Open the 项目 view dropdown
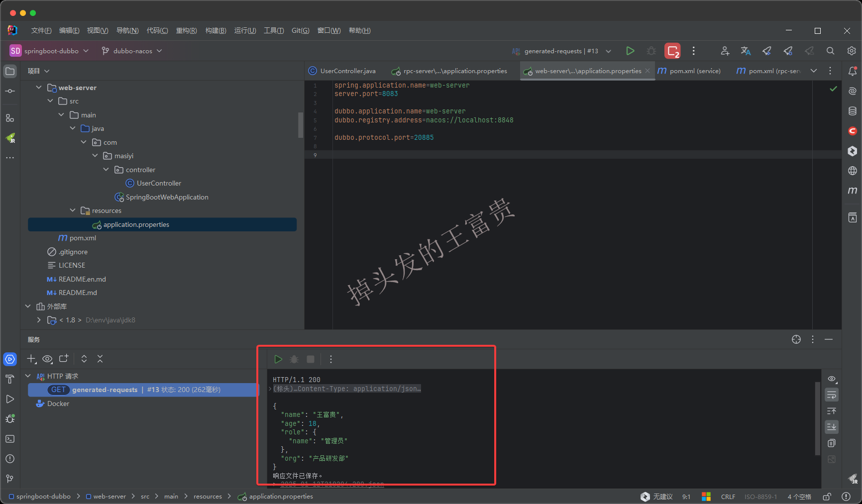This screenshot has width=862, height=504. [x=39, y=71]
